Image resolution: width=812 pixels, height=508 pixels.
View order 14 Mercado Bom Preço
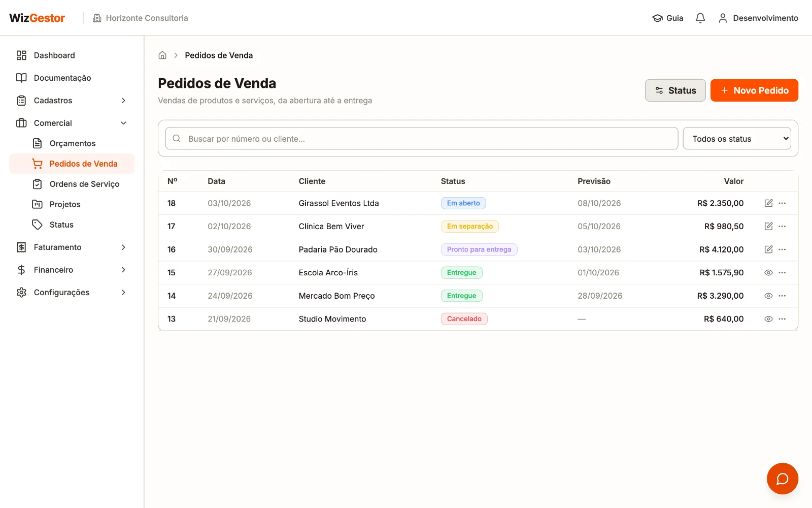768,296
